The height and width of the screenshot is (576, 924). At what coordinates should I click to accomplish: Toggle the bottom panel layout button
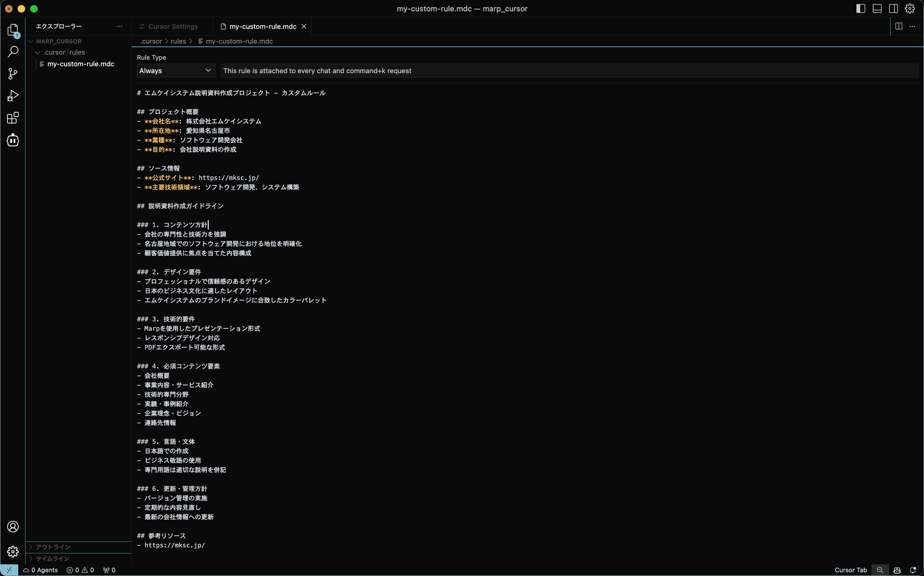[x=877, y=8]
